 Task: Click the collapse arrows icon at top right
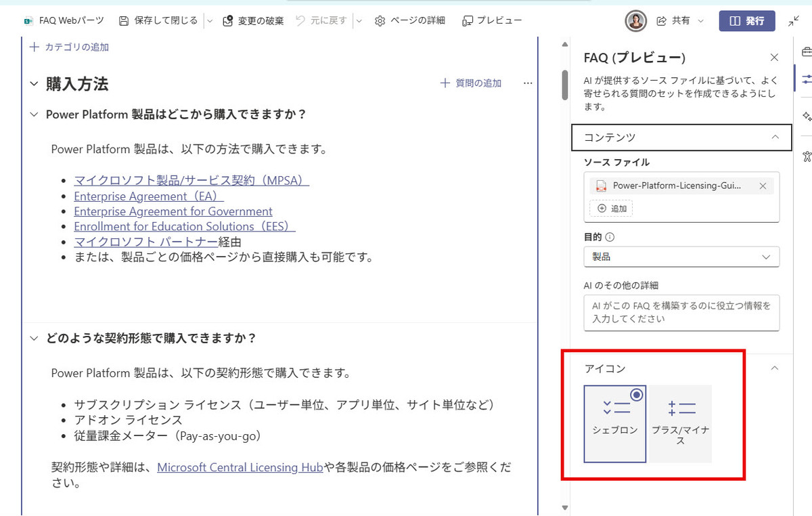tap(794, 21)
